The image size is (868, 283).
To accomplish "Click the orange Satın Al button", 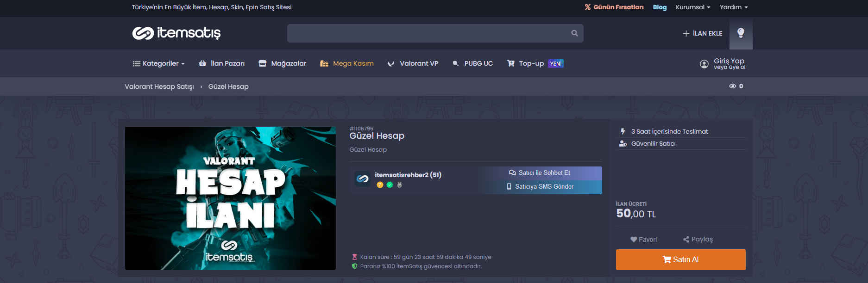I will coord(681,260).
